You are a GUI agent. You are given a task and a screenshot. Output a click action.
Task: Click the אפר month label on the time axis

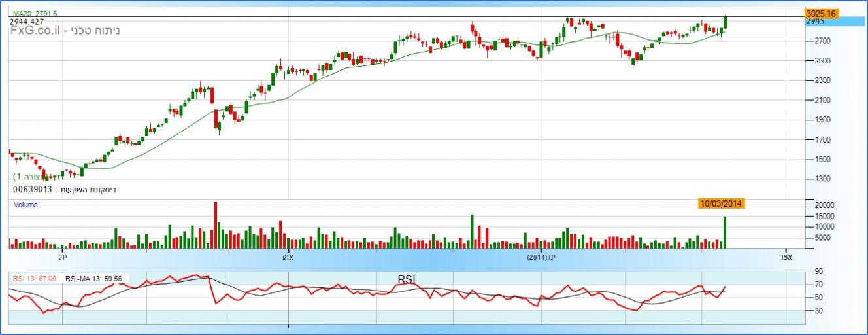pos(785,257)
